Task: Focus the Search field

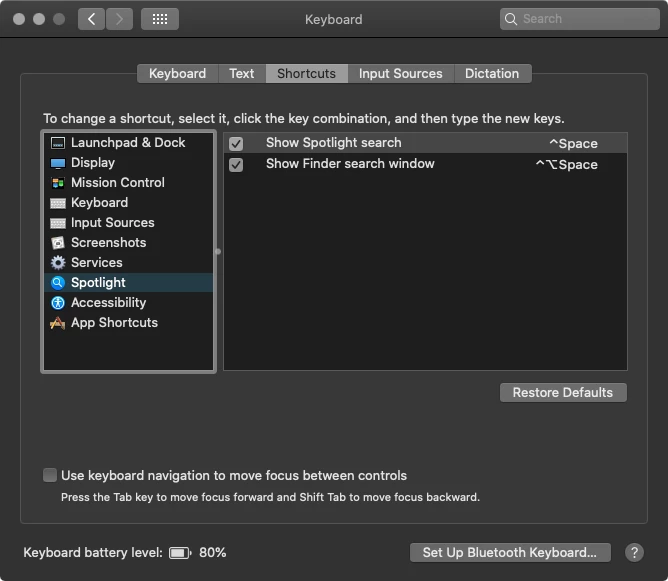Action: [580, 19]
